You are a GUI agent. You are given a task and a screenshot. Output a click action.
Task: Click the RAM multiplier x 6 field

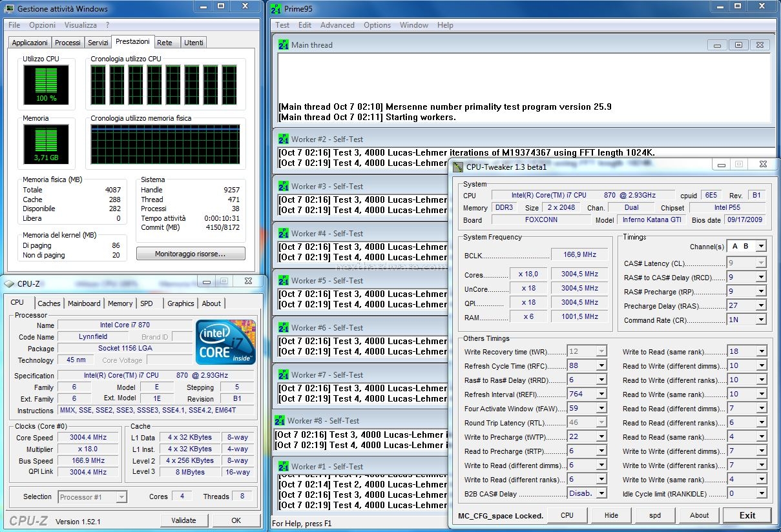point(528,316)
